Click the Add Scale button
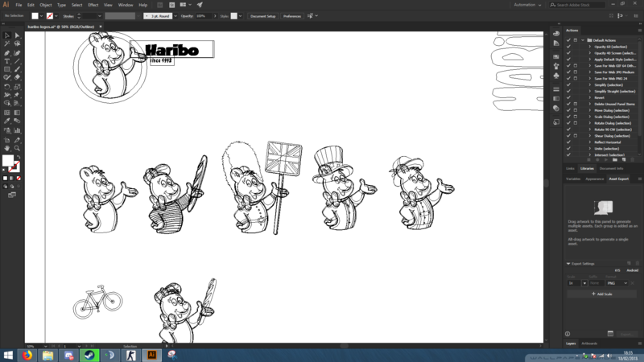This screenshot has height=362, width=644. [601, 294]
